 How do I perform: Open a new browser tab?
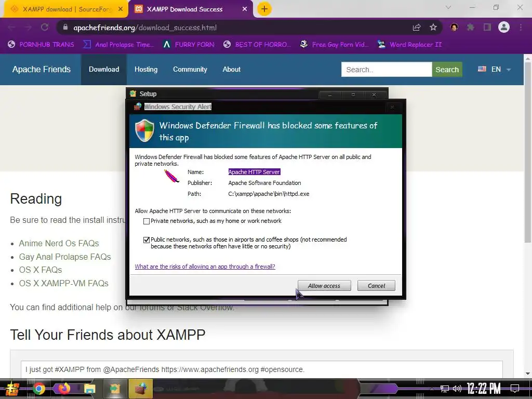pos(264,9)
